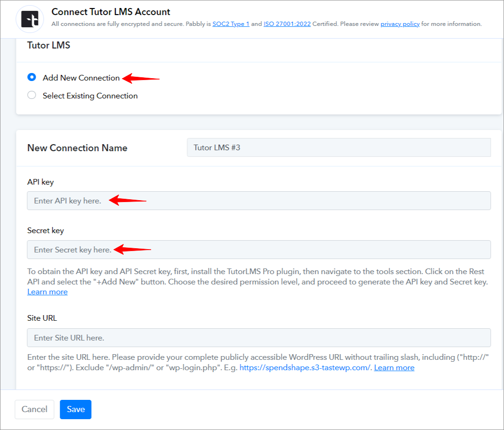The image size is (504, 430).
Task: Click into the Site URL field
Action: coord(259,338)
